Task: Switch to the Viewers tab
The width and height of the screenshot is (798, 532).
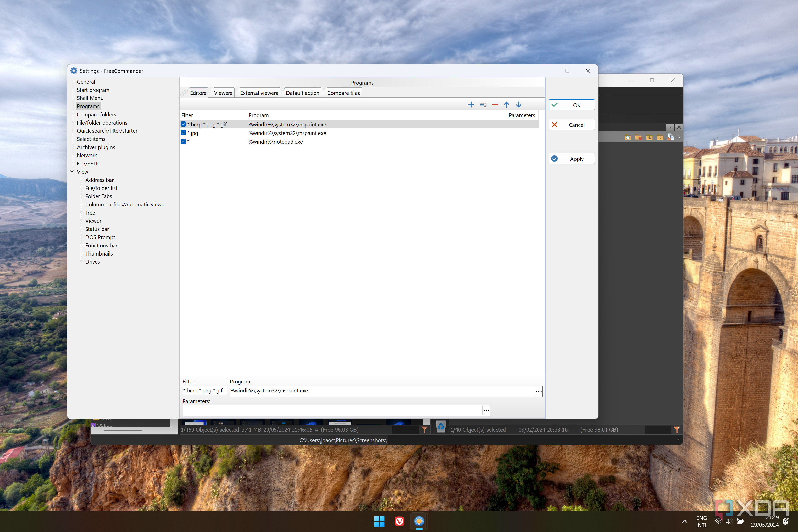Action: [x=223, y=93]
